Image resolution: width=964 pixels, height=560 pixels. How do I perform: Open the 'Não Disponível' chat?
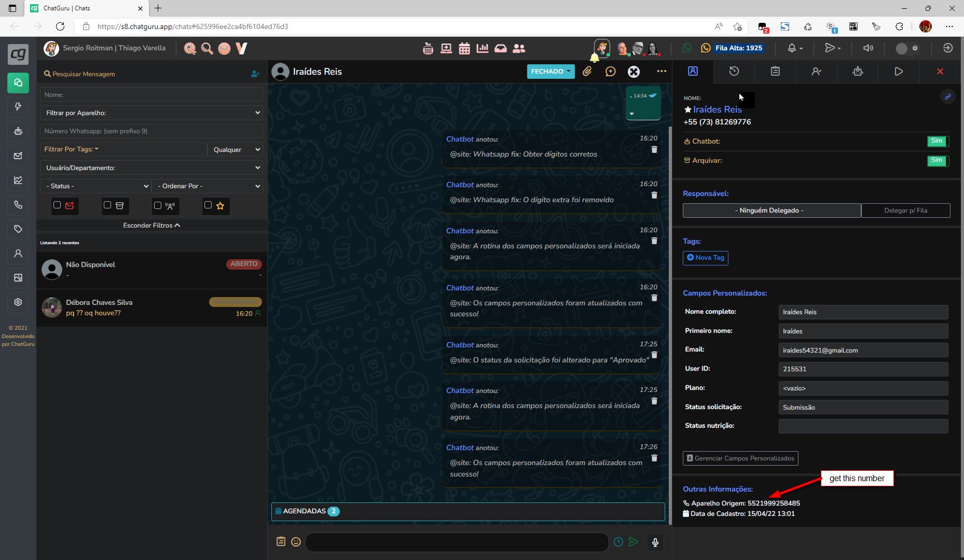click(x=152, y=270)
